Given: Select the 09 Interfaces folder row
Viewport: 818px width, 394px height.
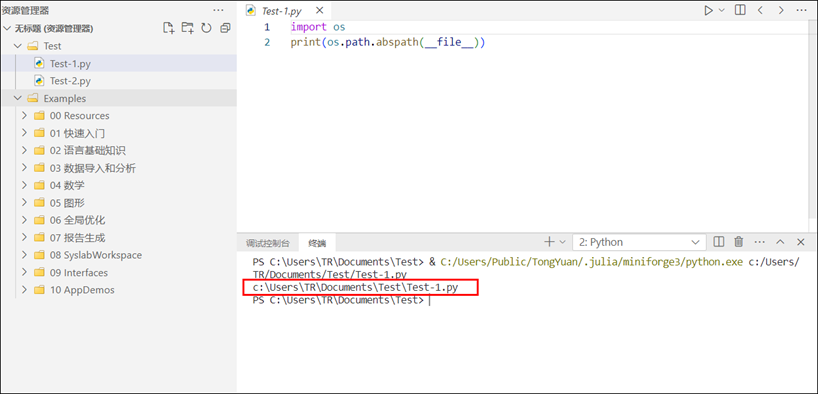Looking at the screenshot, I should coord(118,272).
